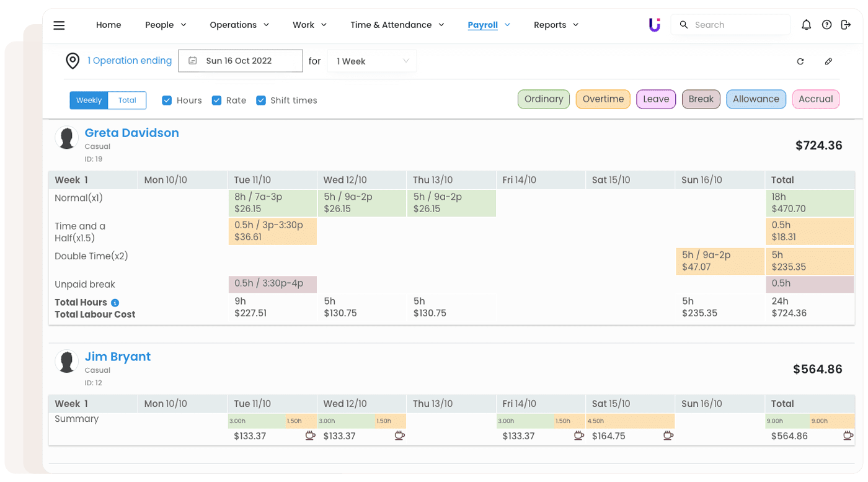
Task: Open the 1 Week duration dropdown
Action: (371, 61)
